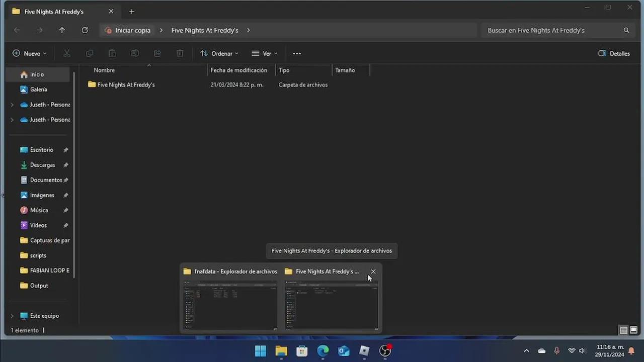The height and width of the screenshot is (362, 644).
Task: Click the Forward navigation arrow
Action: click(x=40, y=30)
